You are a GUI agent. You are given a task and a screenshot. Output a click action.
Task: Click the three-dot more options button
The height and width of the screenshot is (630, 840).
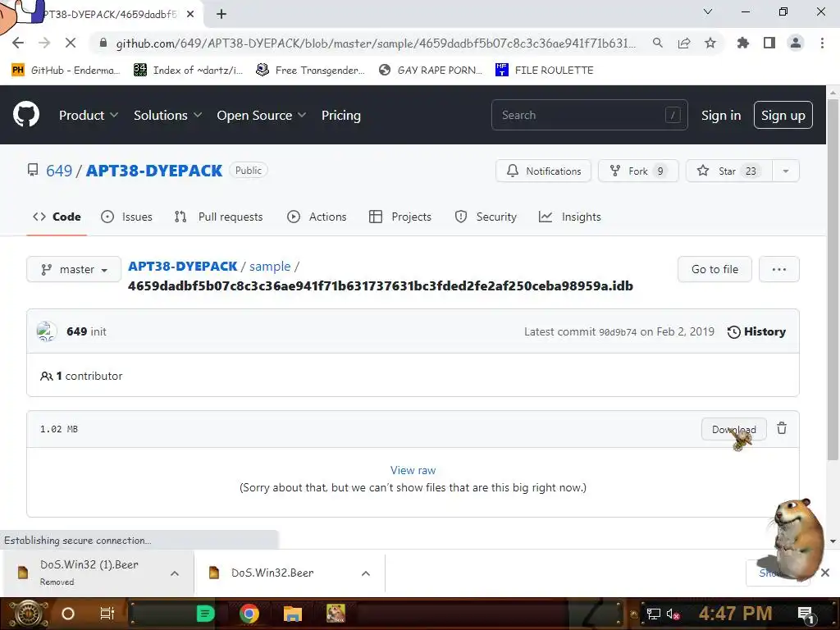click(x=779, y=269)
